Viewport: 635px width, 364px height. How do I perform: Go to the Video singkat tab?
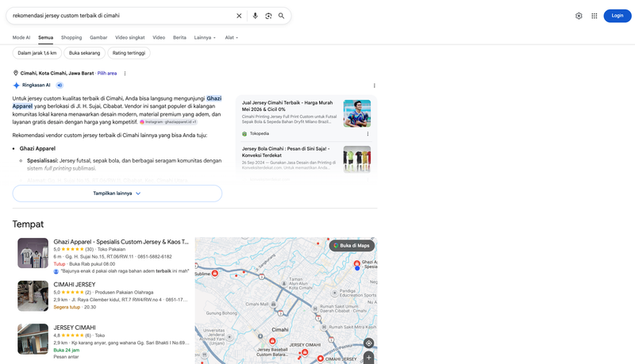(130, 37)
